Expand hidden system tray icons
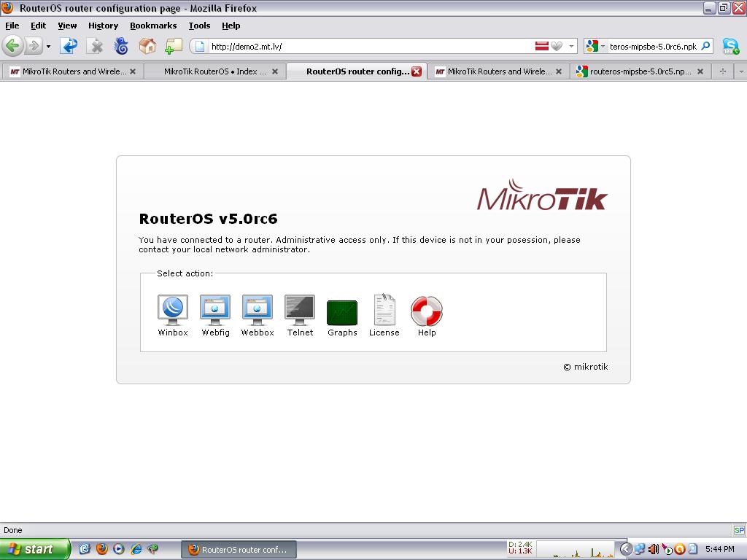This screenshot has width=747, height=560. pos(626,549)
